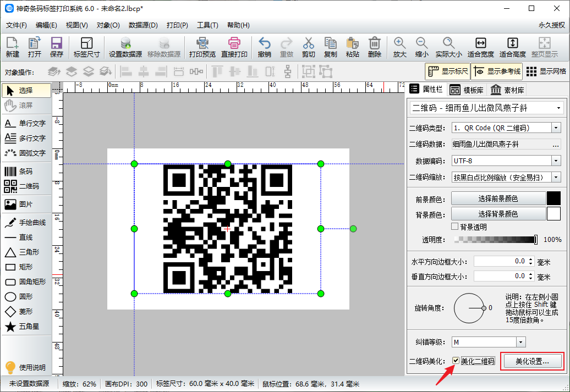This screenshot has height=392, width=570.
Task: Click 永久授权 license link
Action: click(x=552, y=25)
